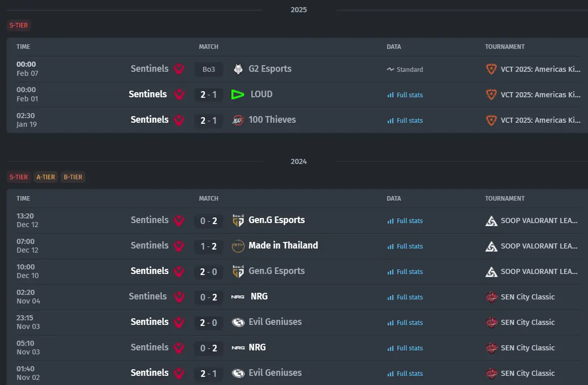Screen dimensions: 588x385
Task: Click the trend-line icon beside Standard
Action: point(390,69)
